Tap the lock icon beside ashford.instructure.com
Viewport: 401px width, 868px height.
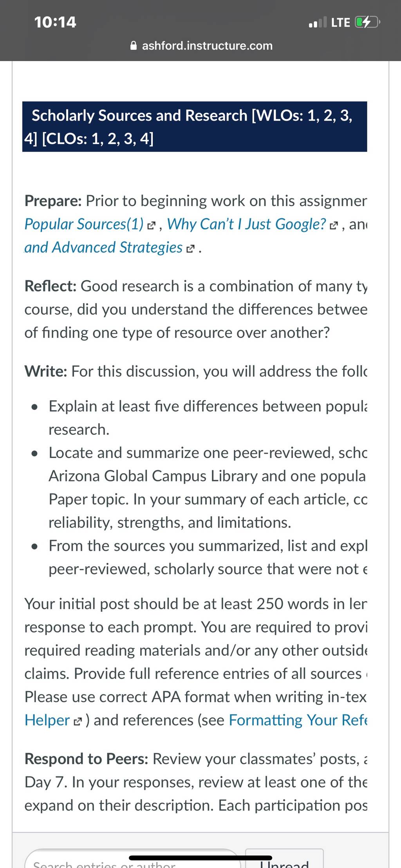point(134,46)
